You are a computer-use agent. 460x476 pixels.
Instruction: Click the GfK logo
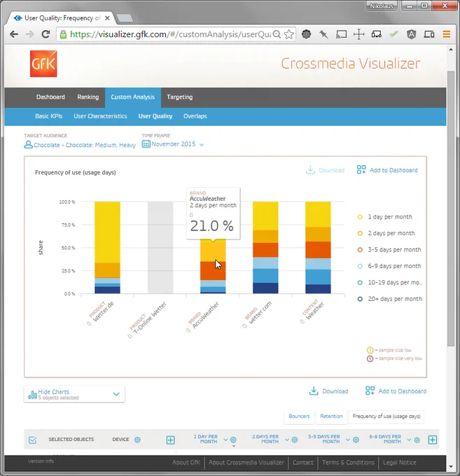(43, 64)
